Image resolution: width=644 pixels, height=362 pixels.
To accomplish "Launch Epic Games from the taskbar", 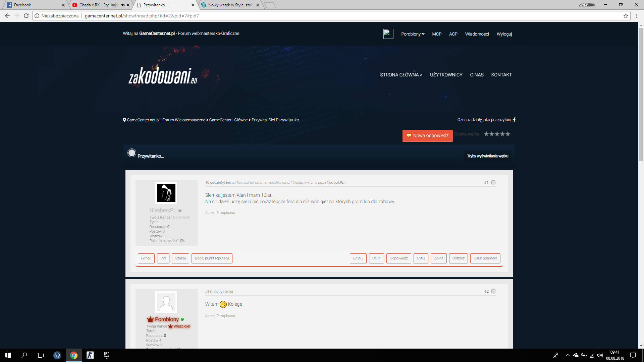I will click(x=107, y=355).
